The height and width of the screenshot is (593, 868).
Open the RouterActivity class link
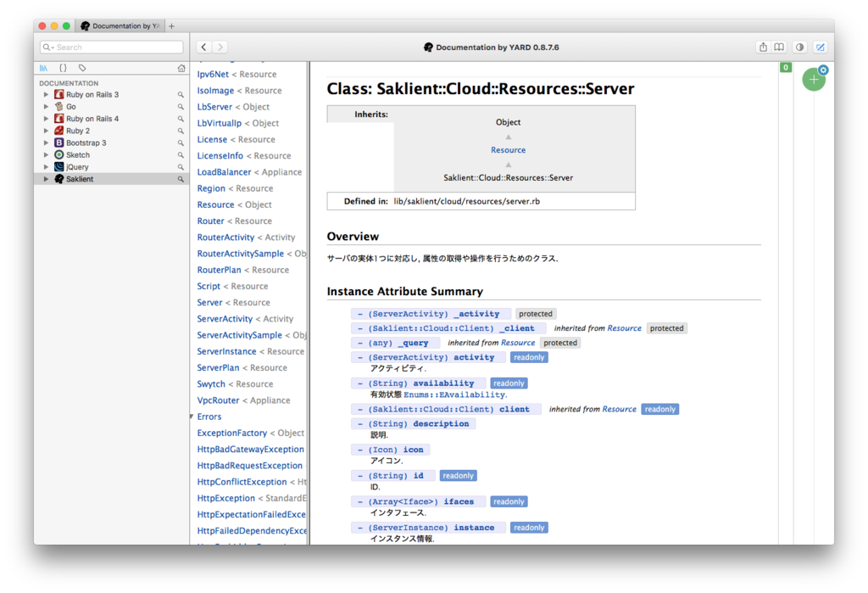point(225,238)
